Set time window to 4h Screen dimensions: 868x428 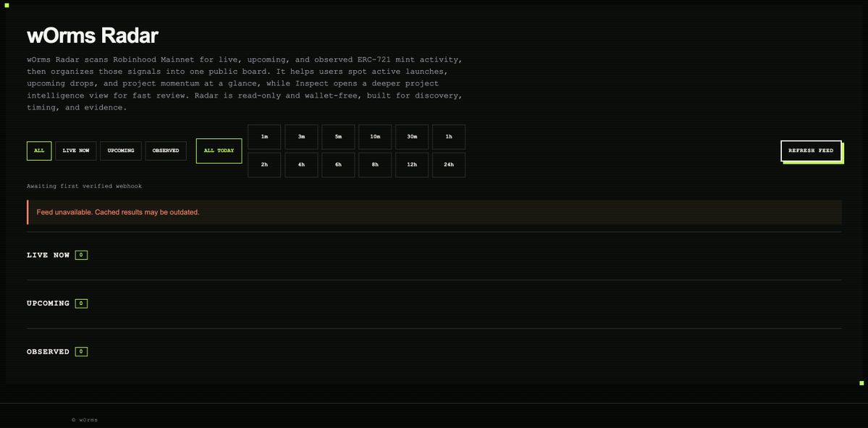click(302, 165)
